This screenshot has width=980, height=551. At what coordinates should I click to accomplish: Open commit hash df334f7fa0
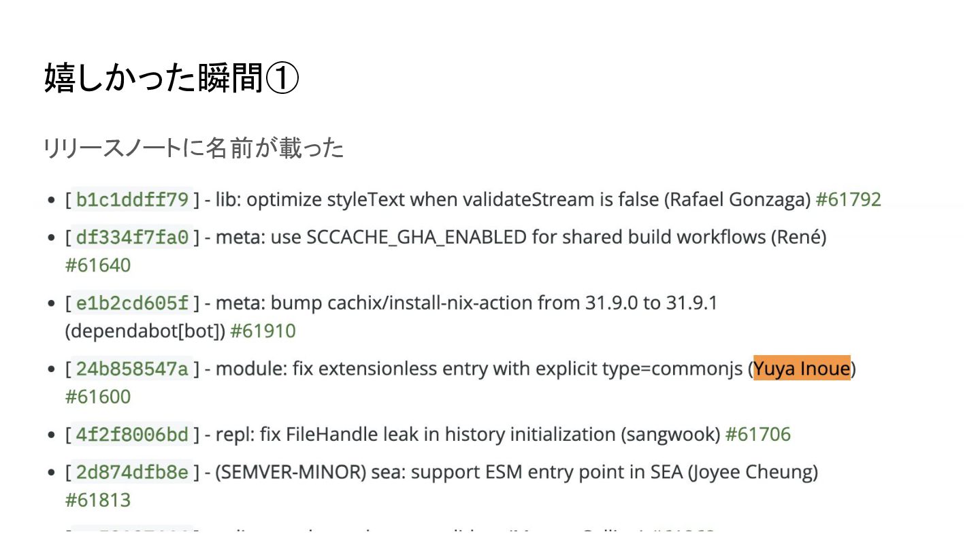[132, 237]
